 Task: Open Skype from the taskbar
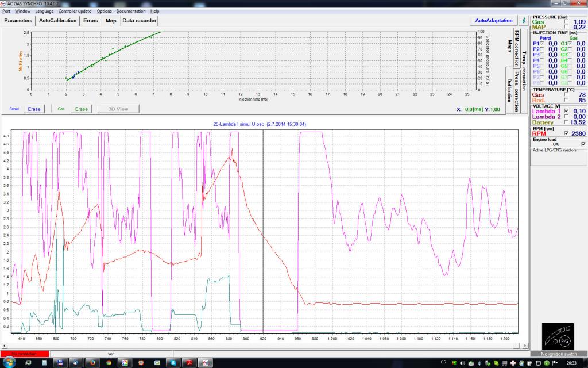click(173, 362)
